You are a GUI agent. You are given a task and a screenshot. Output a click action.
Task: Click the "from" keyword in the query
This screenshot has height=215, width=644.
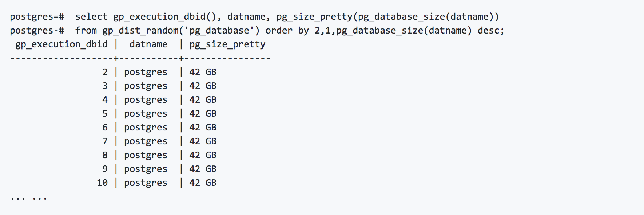(86, 31)
